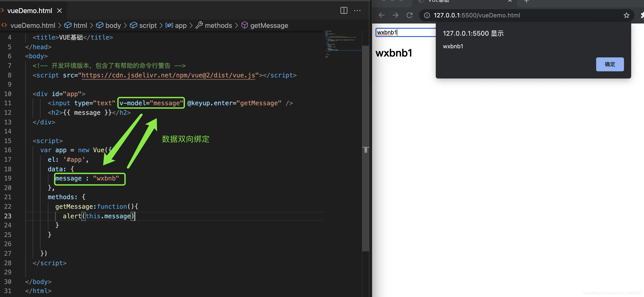The height and width of the screenshot is (297, 644).
Task: Click the v-model="message" attribute in code
Action: 151,103
